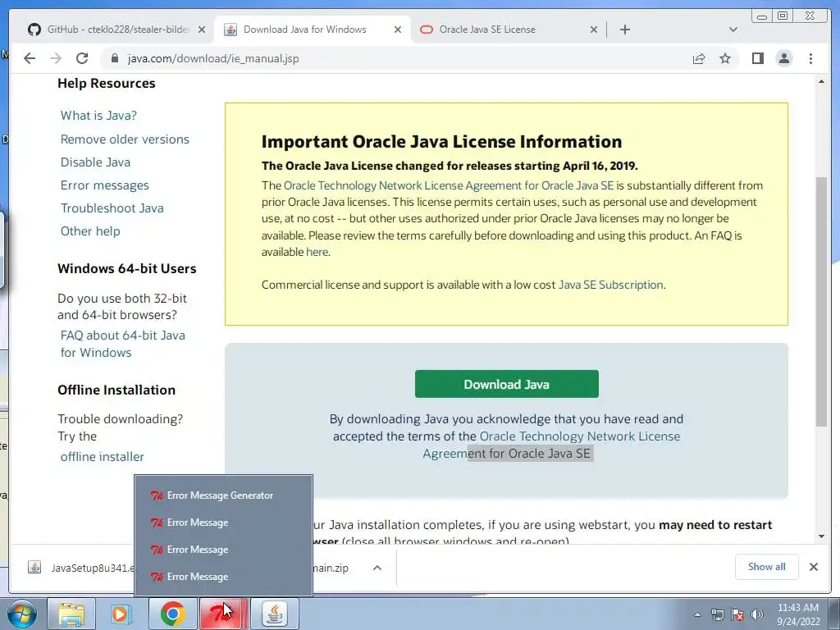
Task: Switch to the GitHub stealer-builder tab
Action: pos(116,30)
